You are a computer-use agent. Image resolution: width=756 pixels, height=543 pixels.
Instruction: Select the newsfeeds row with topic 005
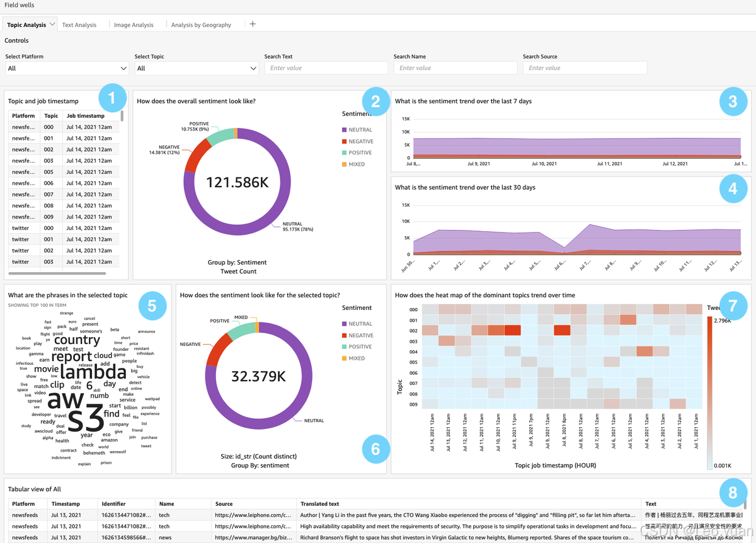[64, 172]
